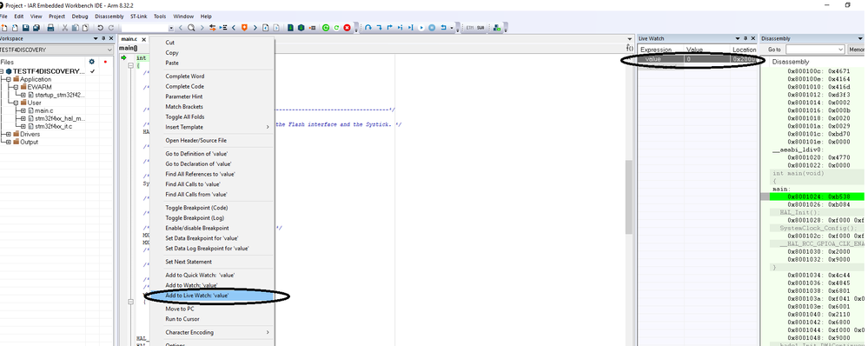Click the Cut scissors toolbar icon

point(65,28)
